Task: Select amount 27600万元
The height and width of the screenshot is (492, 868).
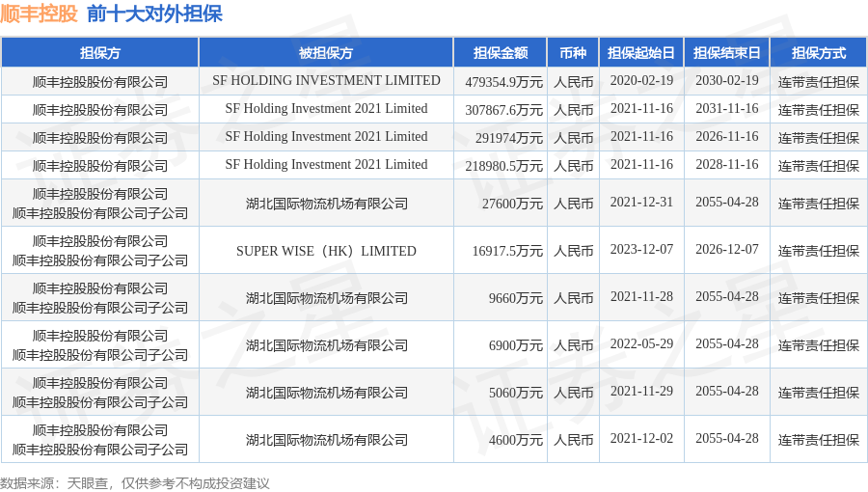Action: click(x=512, y=205)
